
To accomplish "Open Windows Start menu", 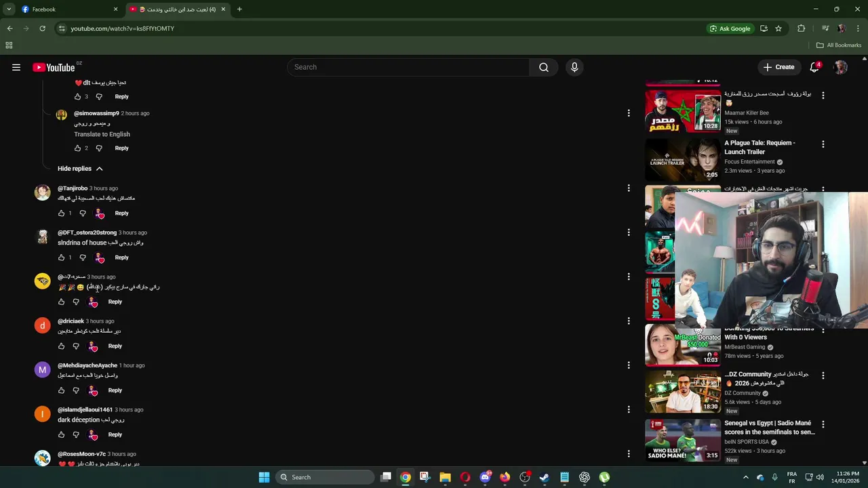I will click(x=264, y=477).
